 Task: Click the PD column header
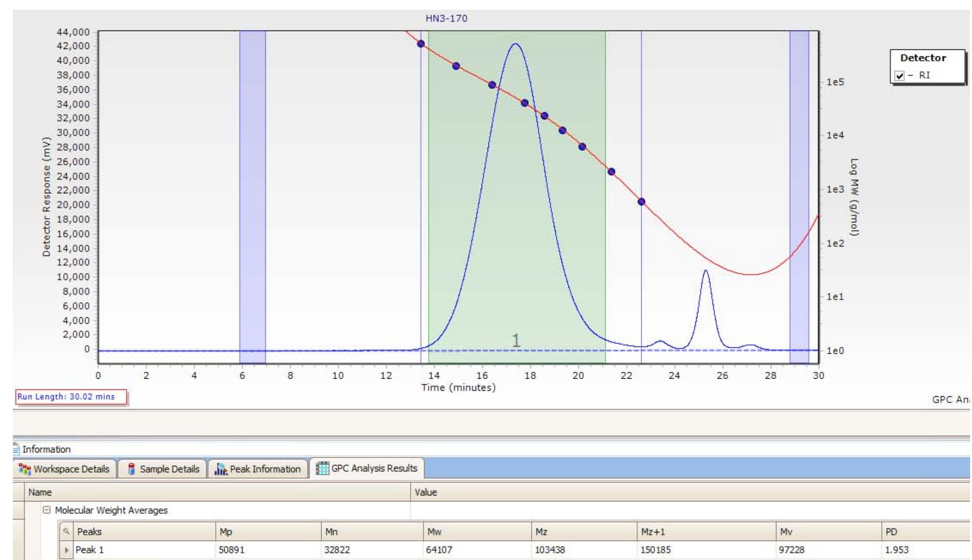[x=923, y=532]
